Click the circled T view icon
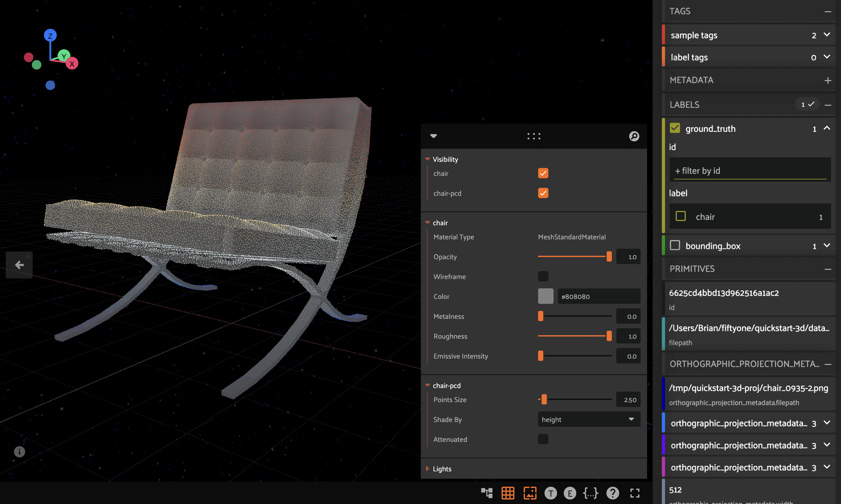Screen dimensions: 841x504 pos(550,493)
